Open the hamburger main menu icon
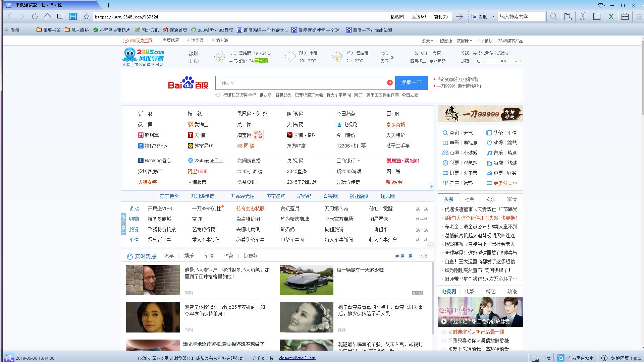 pos(639,16)
